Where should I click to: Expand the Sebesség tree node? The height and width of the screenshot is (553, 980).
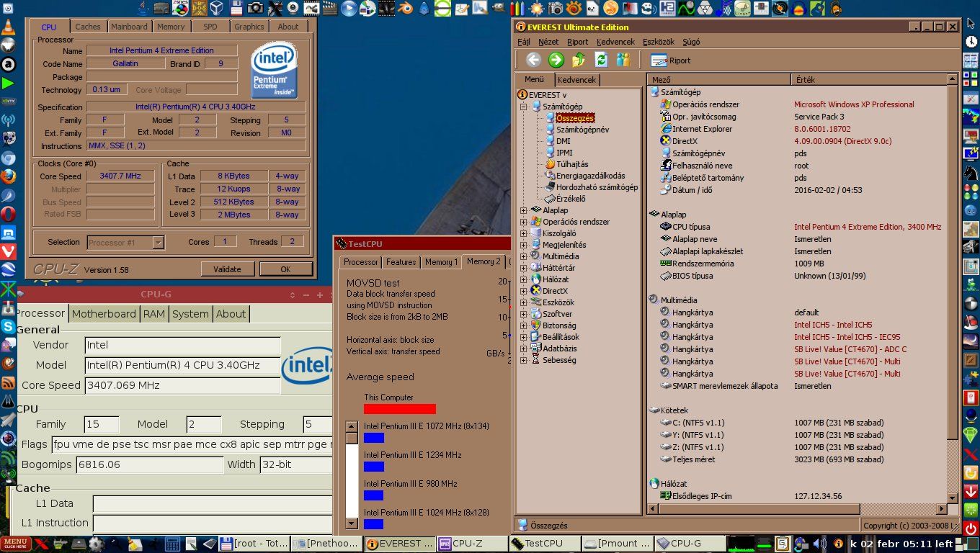click(x=524, y=360)
